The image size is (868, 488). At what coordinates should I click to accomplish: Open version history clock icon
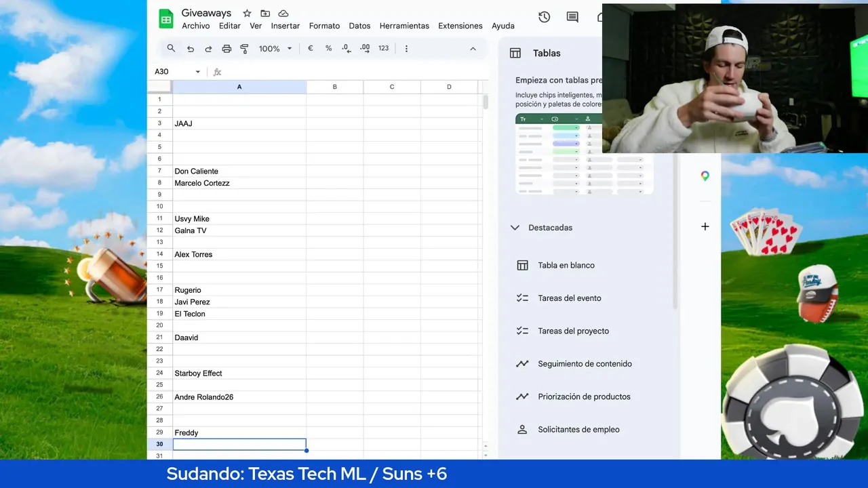[544, 18]
